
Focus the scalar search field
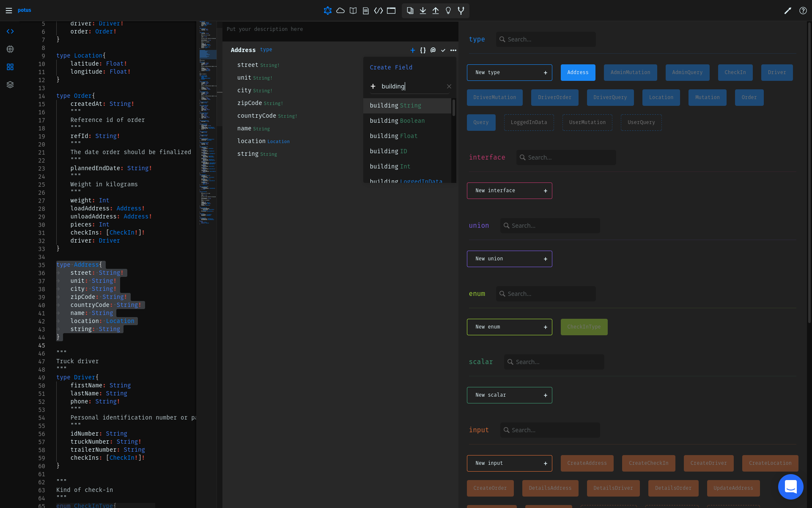point(554,362)
